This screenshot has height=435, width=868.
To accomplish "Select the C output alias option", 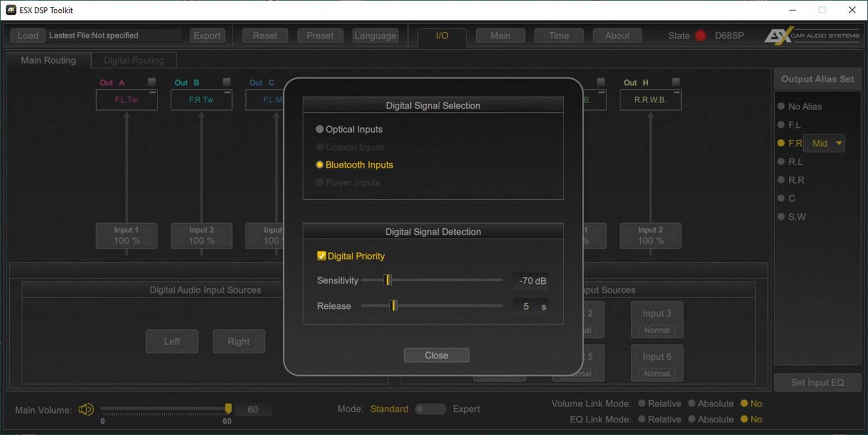I will point(786,198).
